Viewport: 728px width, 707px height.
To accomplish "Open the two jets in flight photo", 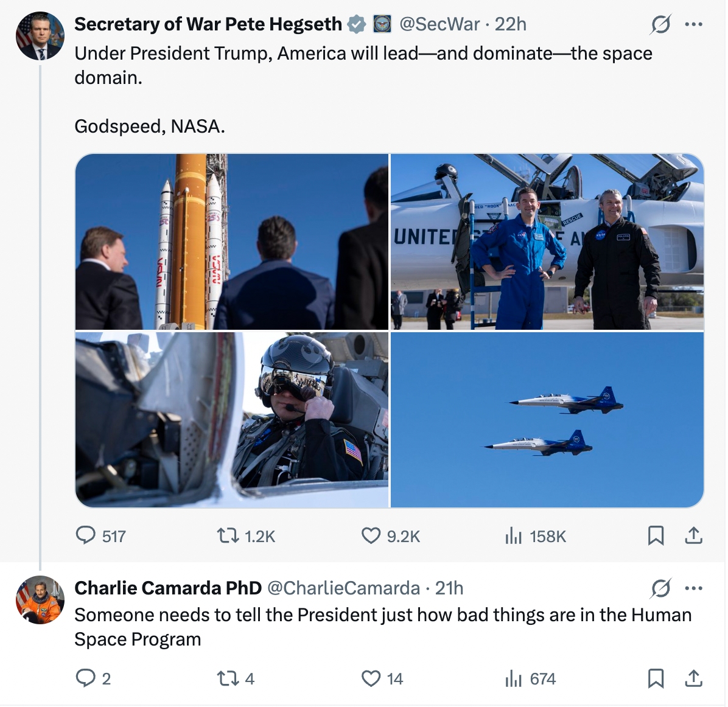I will (x=547, y=420).
